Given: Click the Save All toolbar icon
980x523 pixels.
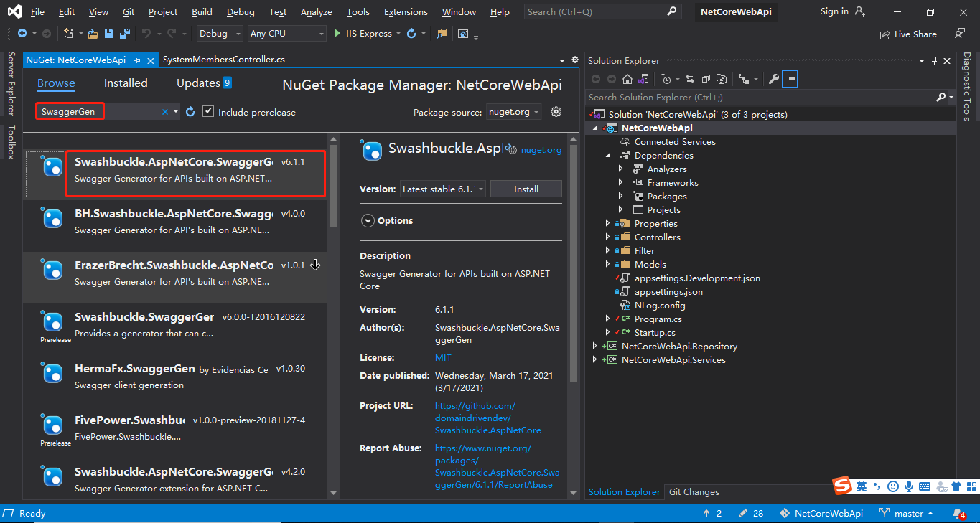Looking at the screenshot, I should [124, 34].
